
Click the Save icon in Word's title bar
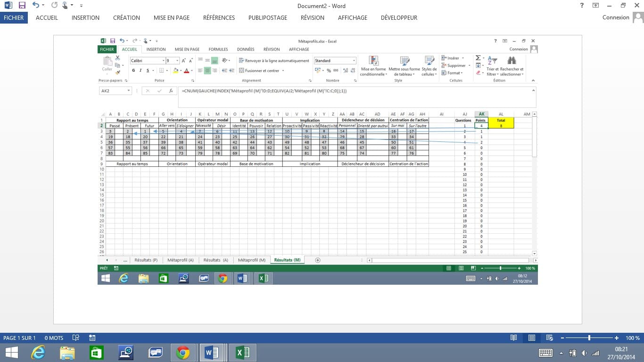22,6
